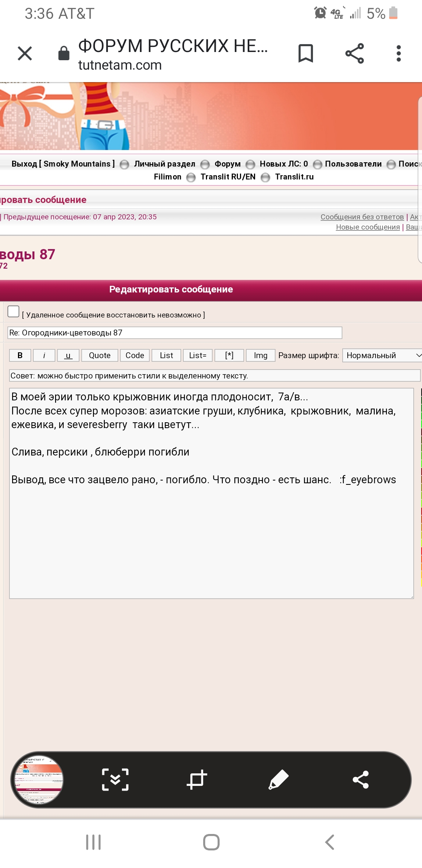Image resolution: width=422 pixels, height=868 pixels.
Task: Go to Личный раздел menu item
Action: [x=165, y=164]
